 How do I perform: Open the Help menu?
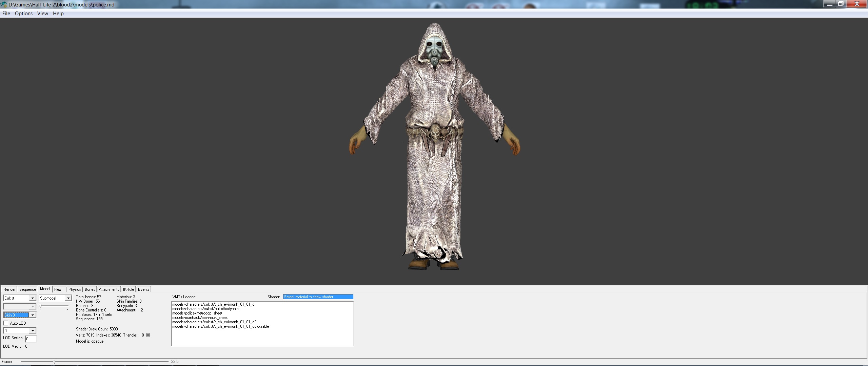point(58,14)
